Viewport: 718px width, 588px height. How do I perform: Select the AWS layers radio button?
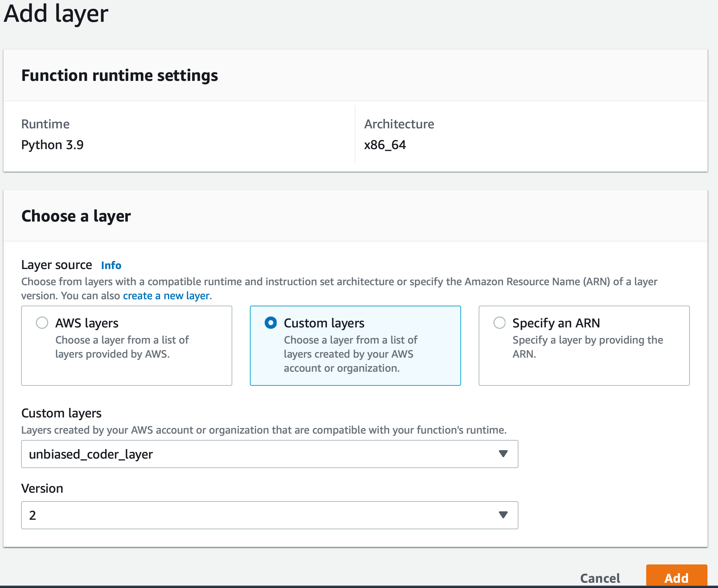tap(42, 322)
